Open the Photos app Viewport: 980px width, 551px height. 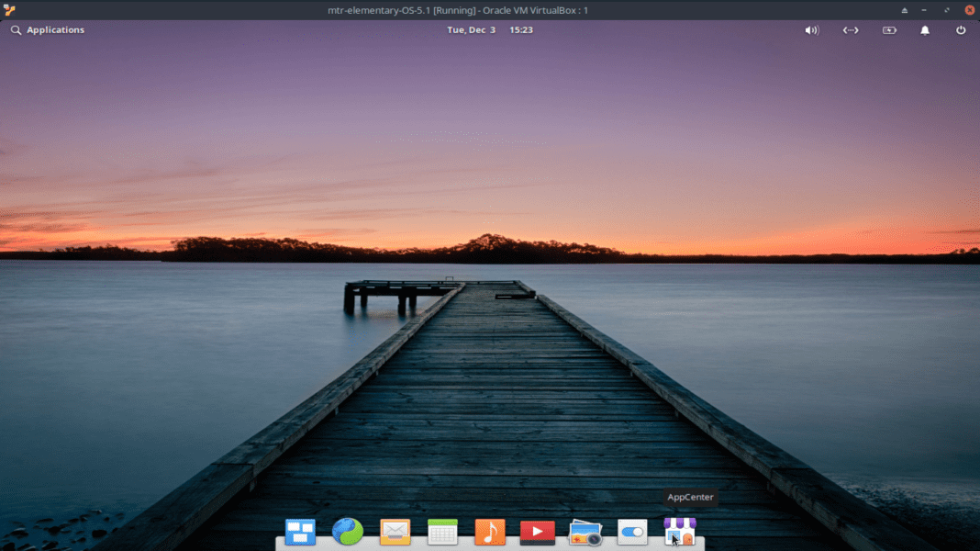click(584, 533)
